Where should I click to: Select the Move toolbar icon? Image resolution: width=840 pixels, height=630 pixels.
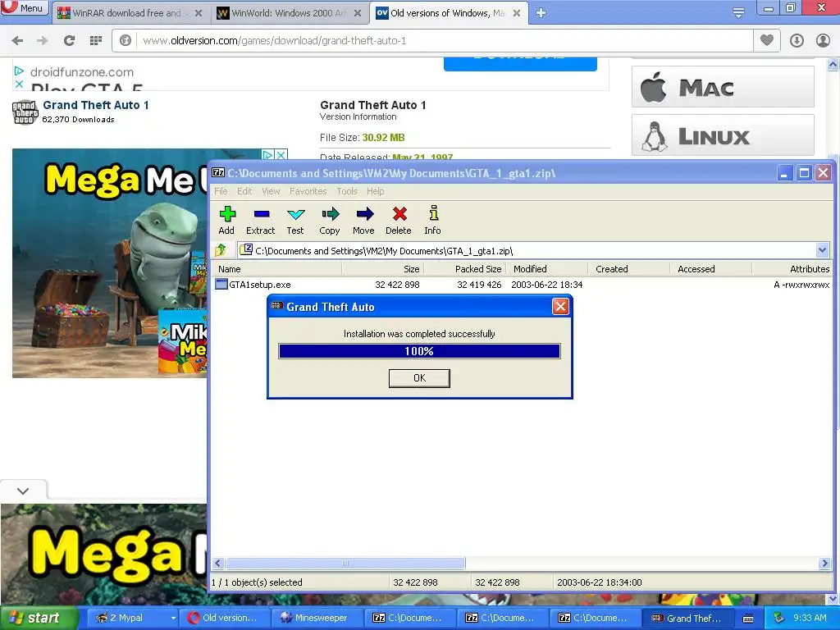pyautogui.click(x=363, y=220)
